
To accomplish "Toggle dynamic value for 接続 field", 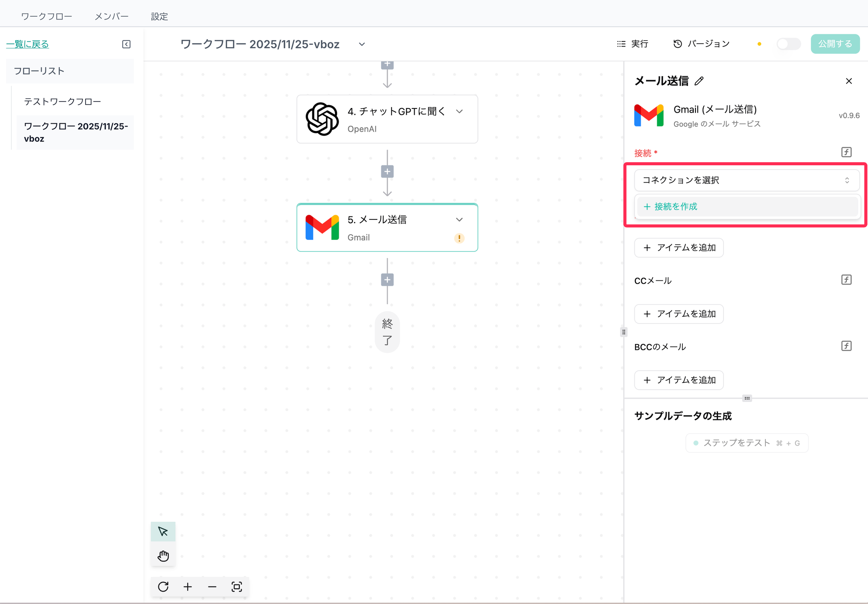I will tap(846, 152).
